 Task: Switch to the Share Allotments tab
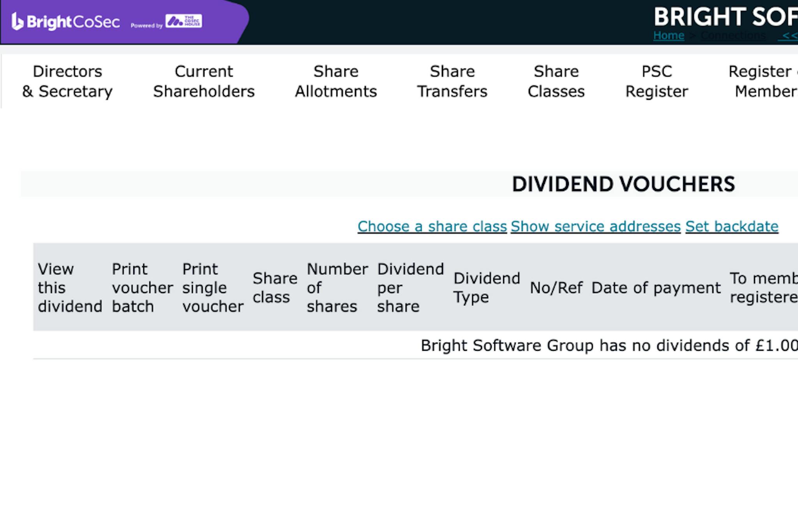pos(336,81)
